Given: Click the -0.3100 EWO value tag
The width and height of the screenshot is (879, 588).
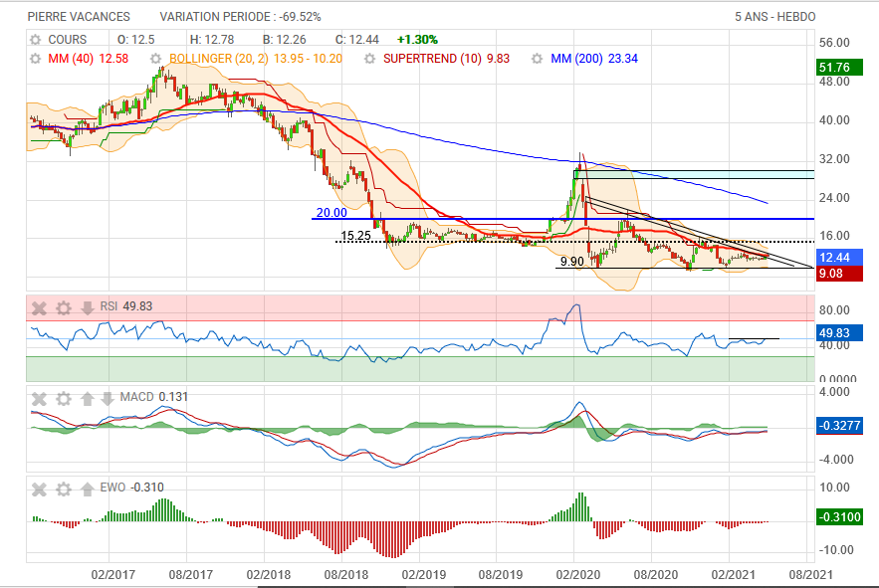Looking at the screenshot, I should tap(839, 516).
